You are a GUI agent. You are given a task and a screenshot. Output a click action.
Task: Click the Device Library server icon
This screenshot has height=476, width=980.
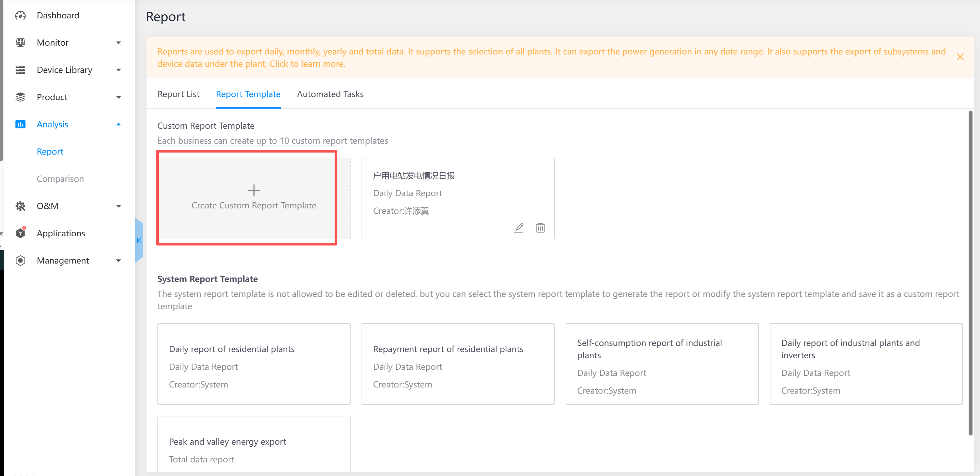(x=20, y=70)
